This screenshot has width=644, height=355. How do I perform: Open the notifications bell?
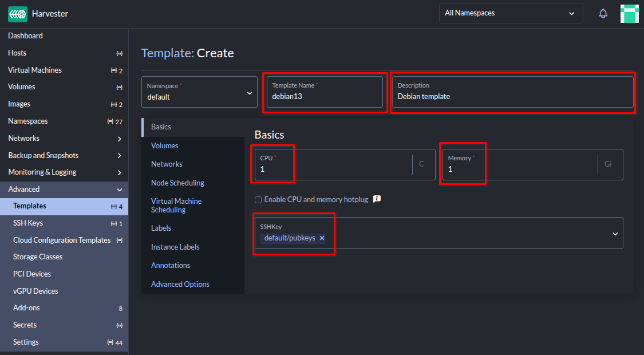tap(603, 14)
